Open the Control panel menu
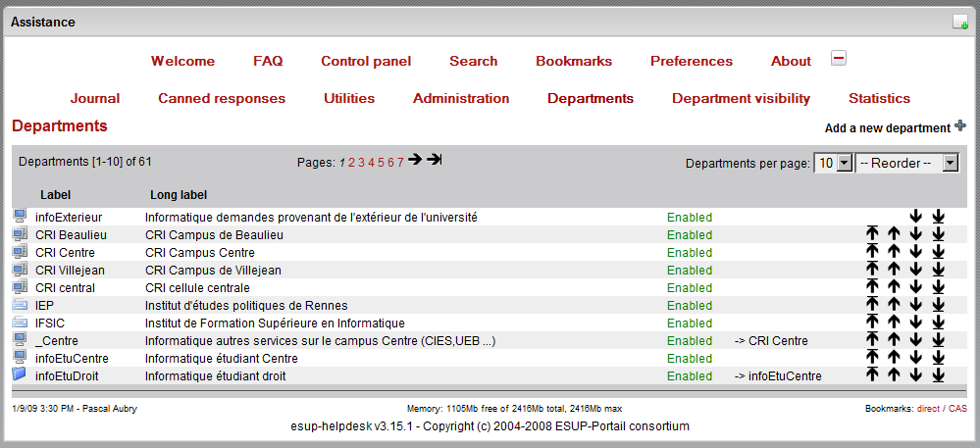The height and width of the screenshot is (448, 980). tap(366, 61)
